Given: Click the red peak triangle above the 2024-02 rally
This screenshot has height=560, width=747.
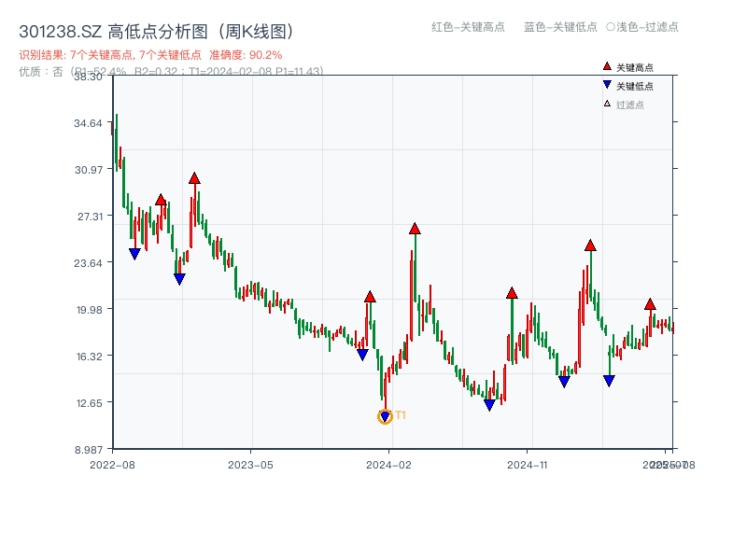Looking at the screenshot, I should coord(414,227).
